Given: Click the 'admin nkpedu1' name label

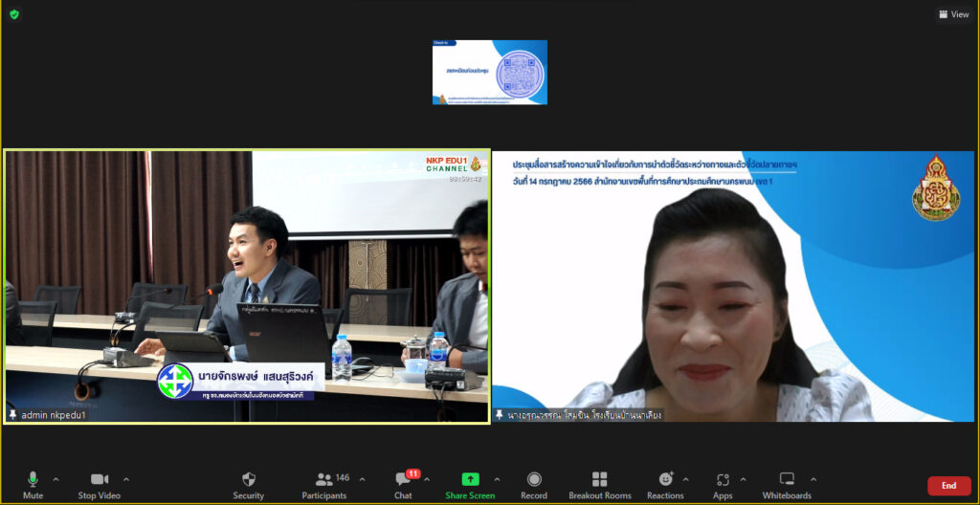Looking at the screenshot, I should pos(55,415).
